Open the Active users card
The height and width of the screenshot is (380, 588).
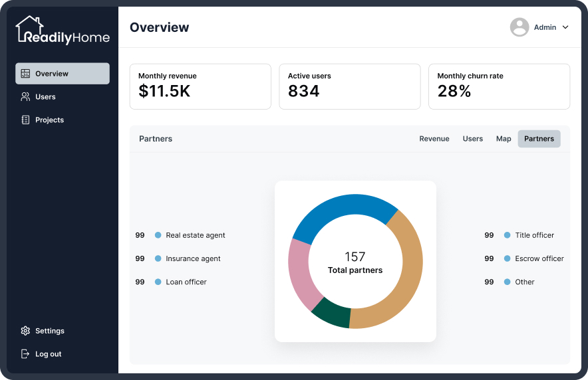349,86
